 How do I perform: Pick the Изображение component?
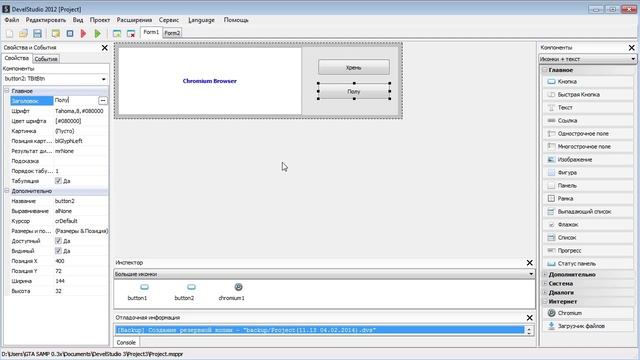588,160
